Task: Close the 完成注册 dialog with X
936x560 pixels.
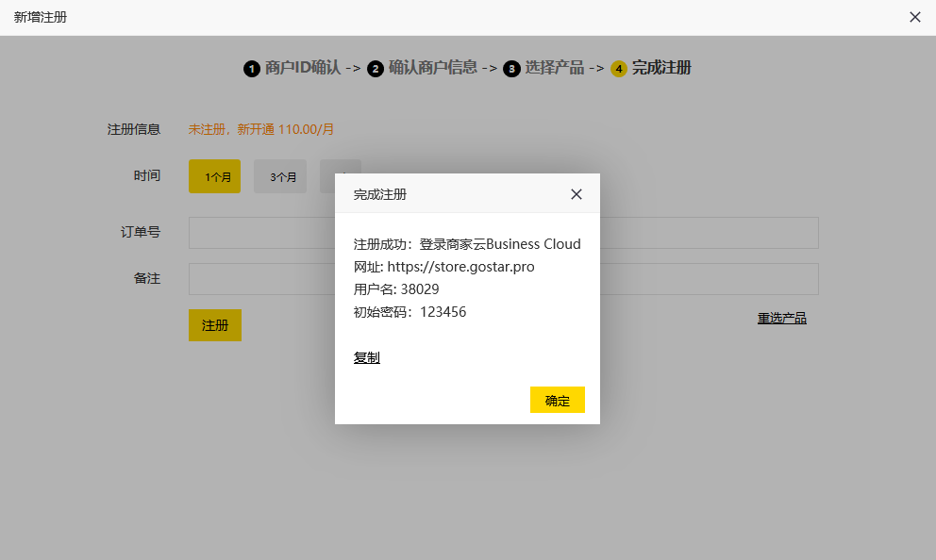Action: [577, 194]
